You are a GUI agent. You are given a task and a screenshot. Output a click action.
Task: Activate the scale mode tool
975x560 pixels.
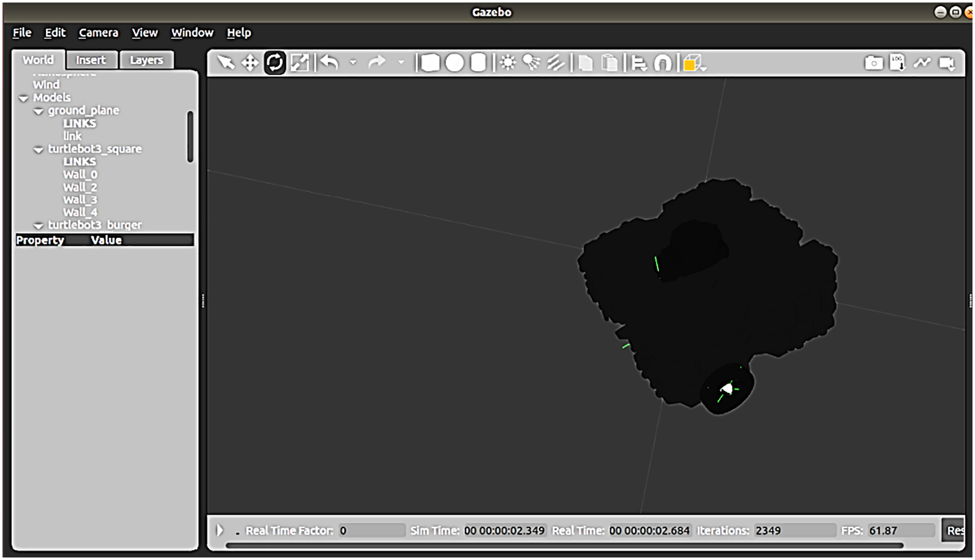[300, 63]
